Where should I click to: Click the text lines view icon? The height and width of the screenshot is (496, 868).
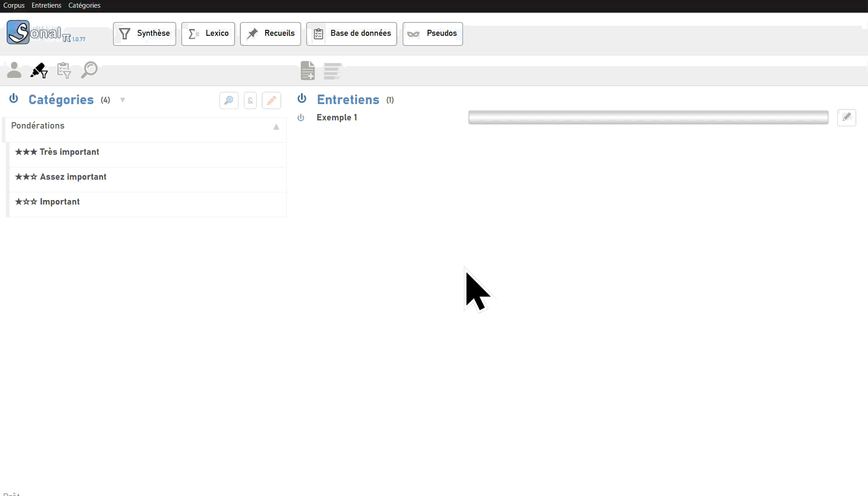pyautogui.click(x=332, y=71)
